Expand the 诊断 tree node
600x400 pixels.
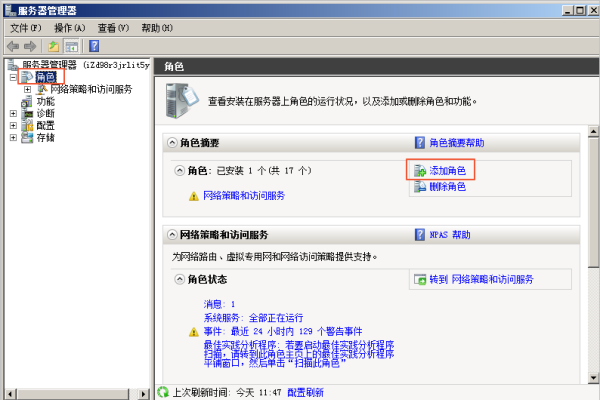click(13, 114)
